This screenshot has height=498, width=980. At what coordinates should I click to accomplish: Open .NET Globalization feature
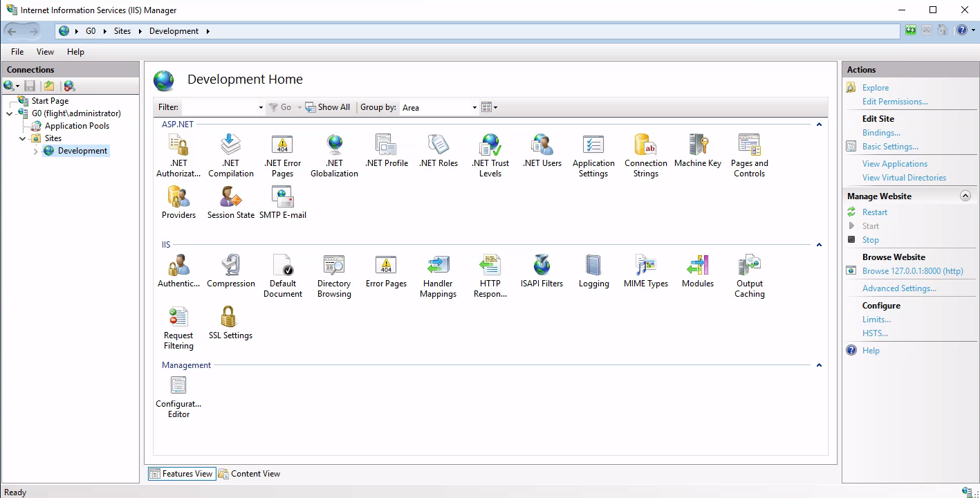click(x=334, y=156)
